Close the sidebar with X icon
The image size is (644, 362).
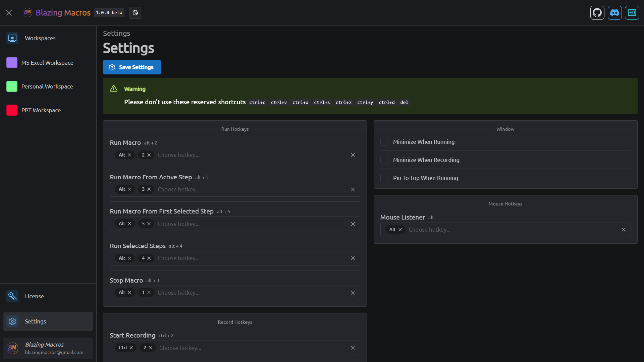click(9, 13)
